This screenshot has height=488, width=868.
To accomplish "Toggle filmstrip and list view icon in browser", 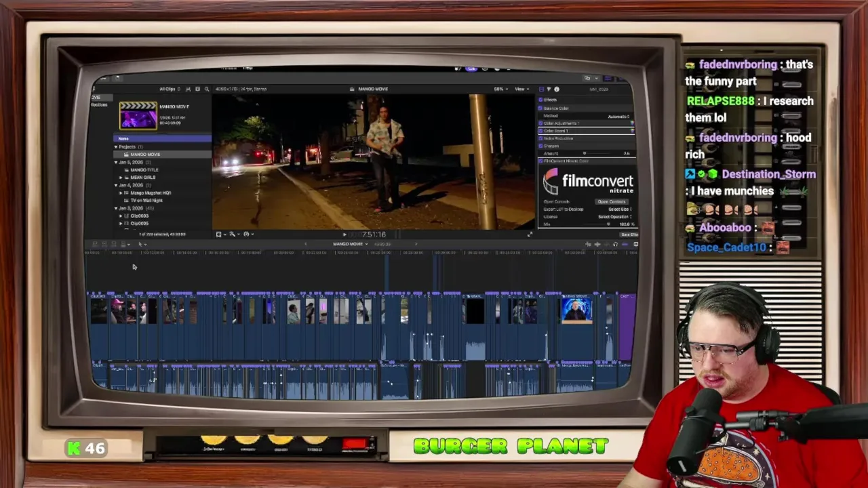I will [x=188, y=89].
